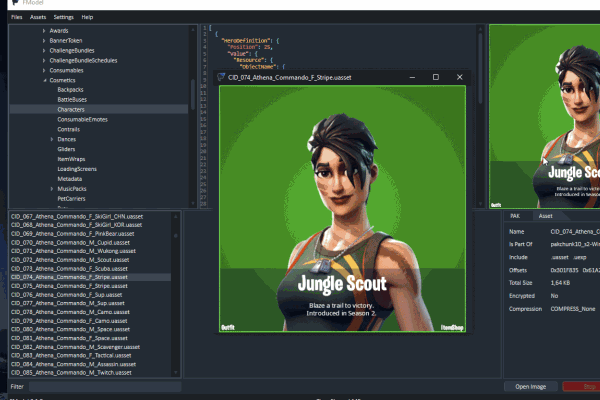Expand the MusicPacks folder
600x400 pixels.
[52, 188]
